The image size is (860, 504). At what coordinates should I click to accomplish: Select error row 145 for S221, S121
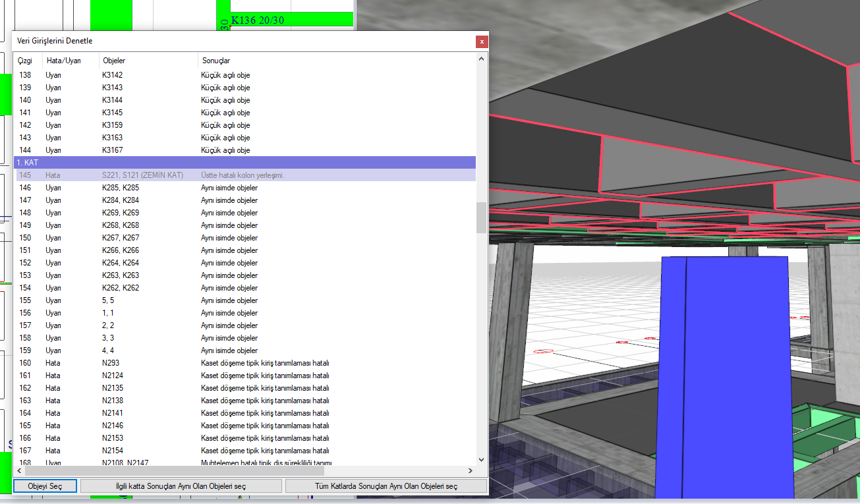coord(244,175)
